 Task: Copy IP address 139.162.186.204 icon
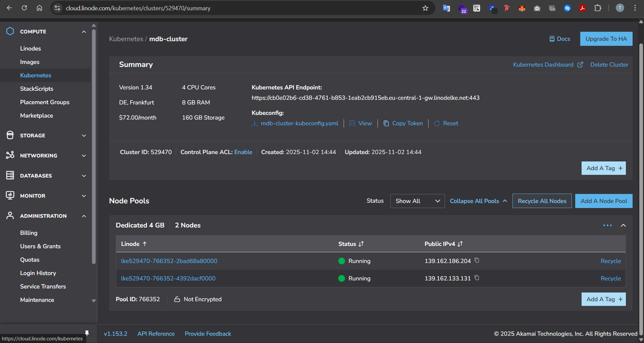[x=477, y=261]
